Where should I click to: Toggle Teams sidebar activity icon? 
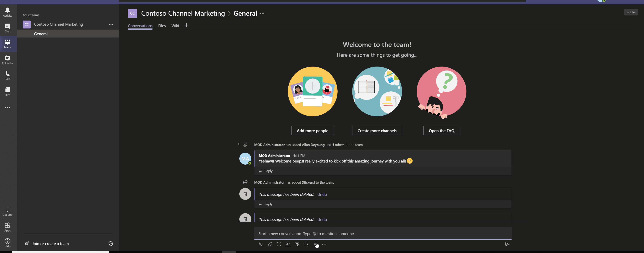(x=7, y=12)
